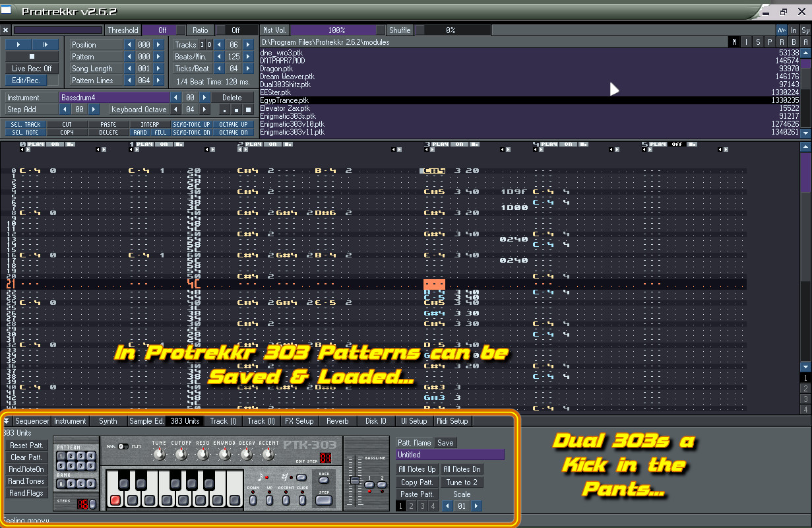Select Elevator Zax.ptk file
Image resolution: width=812 pixels, height=528 pixels.
(529, 108)
